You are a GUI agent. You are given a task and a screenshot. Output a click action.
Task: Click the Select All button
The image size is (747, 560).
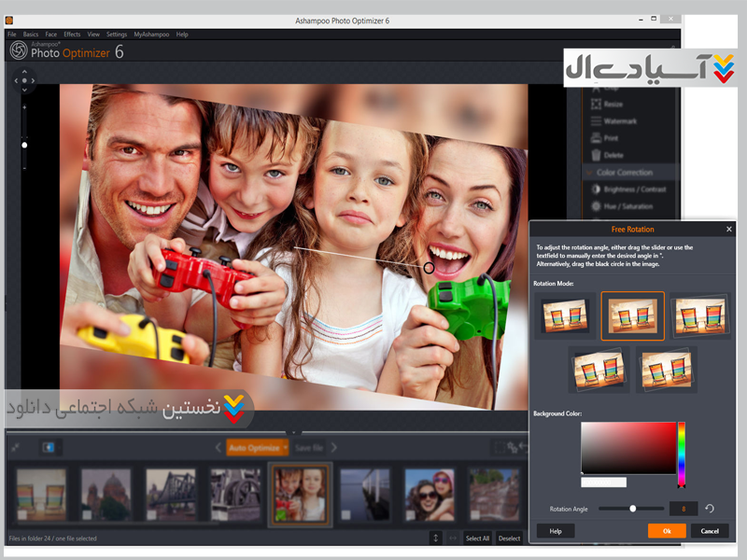pos(477,539)
